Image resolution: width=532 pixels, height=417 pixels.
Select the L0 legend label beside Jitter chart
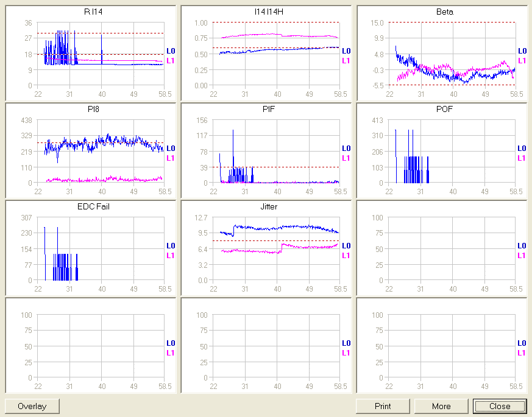pyautogui.click(x=346, y=246)
